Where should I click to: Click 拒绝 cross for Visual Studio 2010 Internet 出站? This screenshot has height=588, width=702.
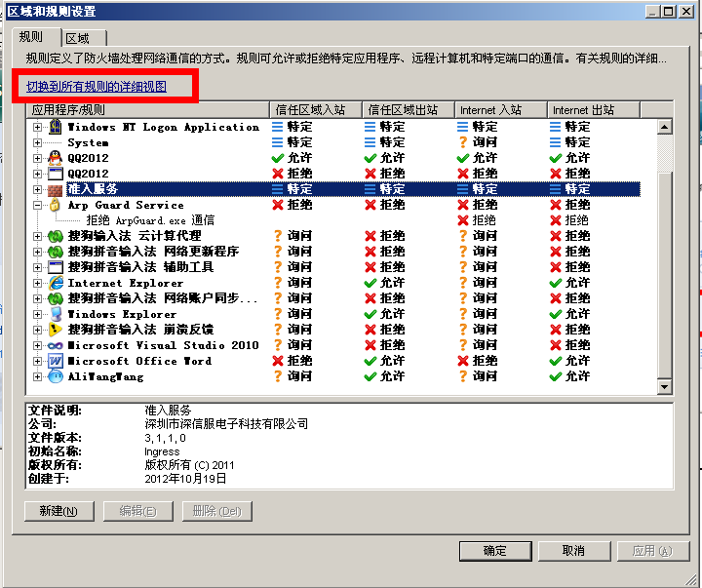tap(556, 345)
